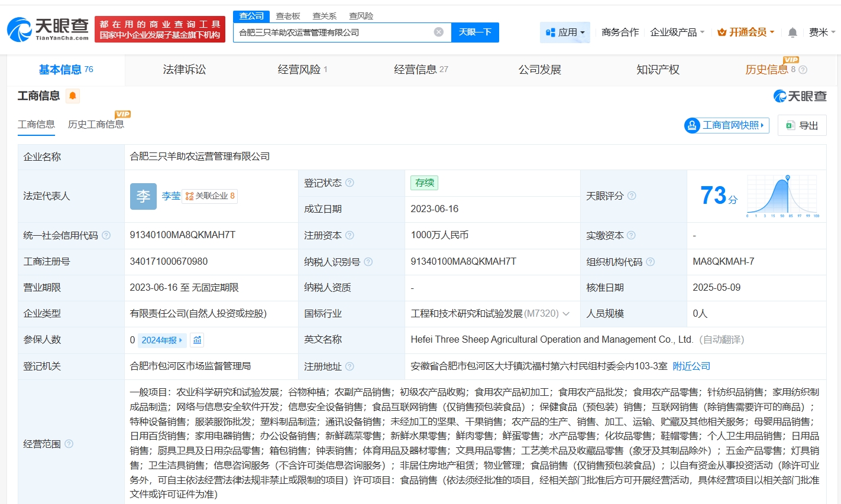Click the help icon beside 统一社会信用代码
The image size is (841, 504).
coord(106,235)
